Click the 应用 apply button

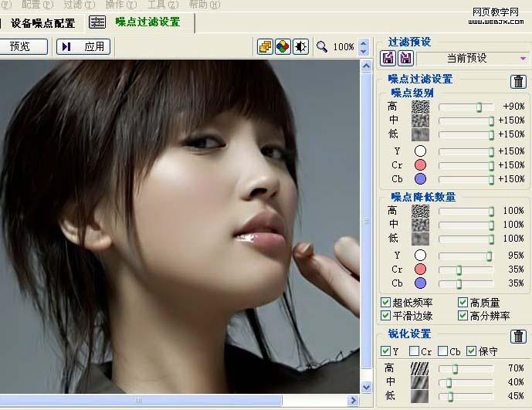click(83, 46)
